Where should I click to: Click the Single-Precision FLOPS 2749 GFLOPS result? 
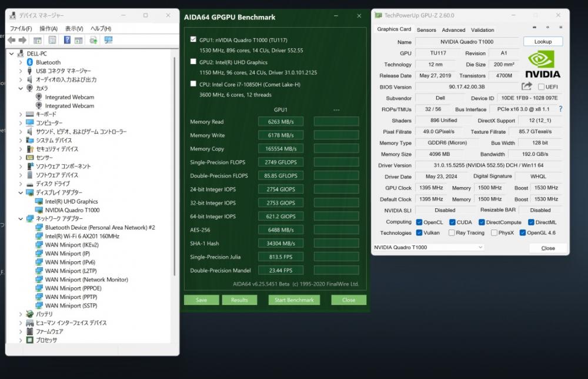tap(280, 162)
